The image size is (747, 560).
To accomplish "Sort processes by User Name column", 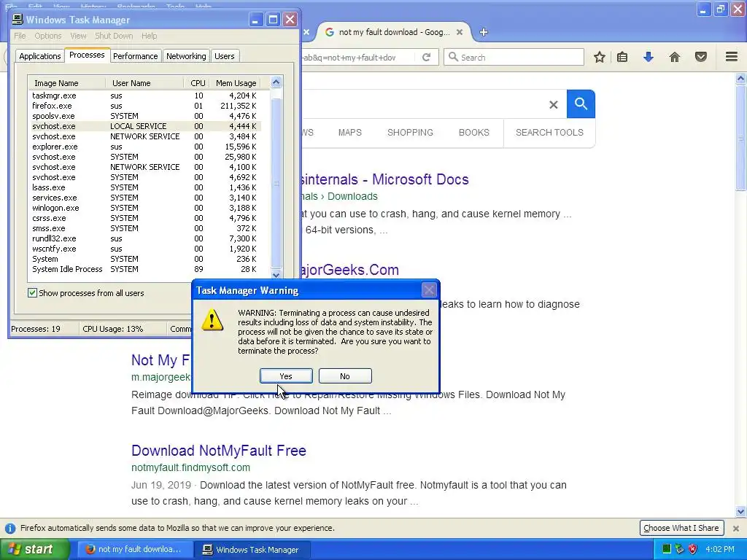I will 144,83.
